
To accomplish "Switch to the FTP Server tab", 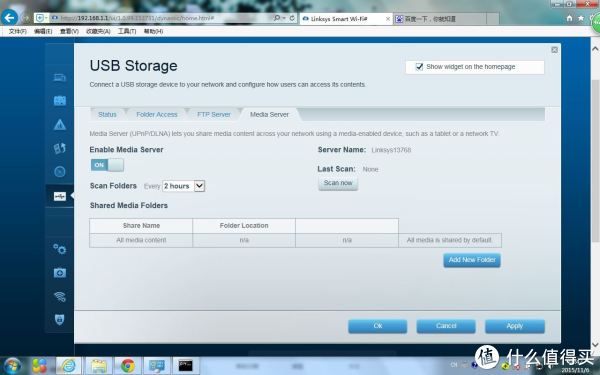I will (x=214, y=114).
